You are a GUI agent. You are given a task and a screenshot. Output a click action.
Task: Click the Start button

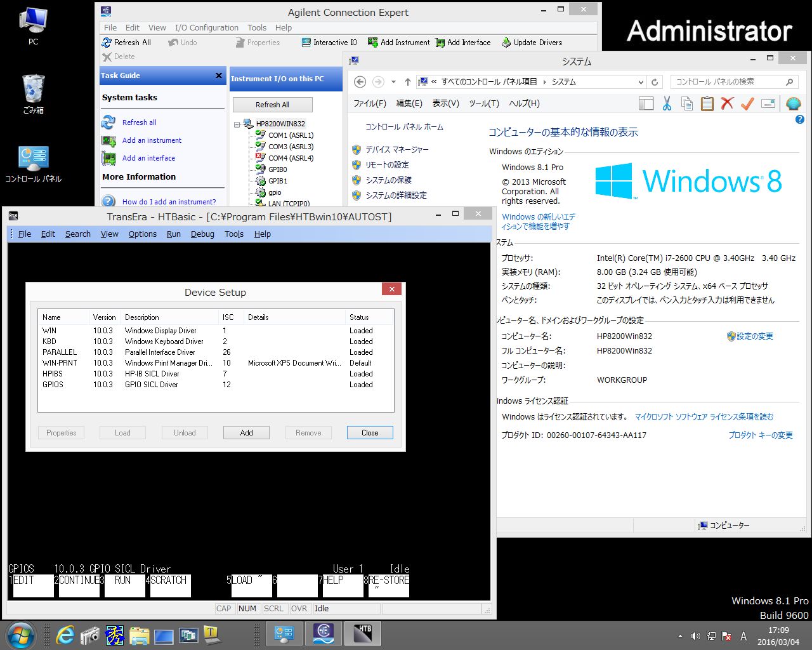[20, 635]
